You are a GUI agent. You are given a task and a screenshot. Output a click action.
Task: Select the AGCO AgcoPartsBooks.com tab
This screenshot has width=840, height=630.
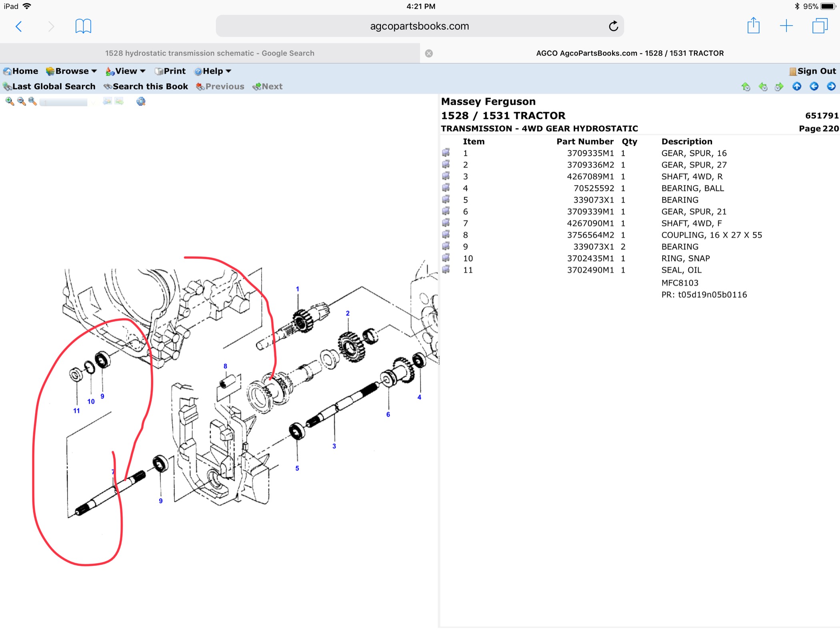630,53
